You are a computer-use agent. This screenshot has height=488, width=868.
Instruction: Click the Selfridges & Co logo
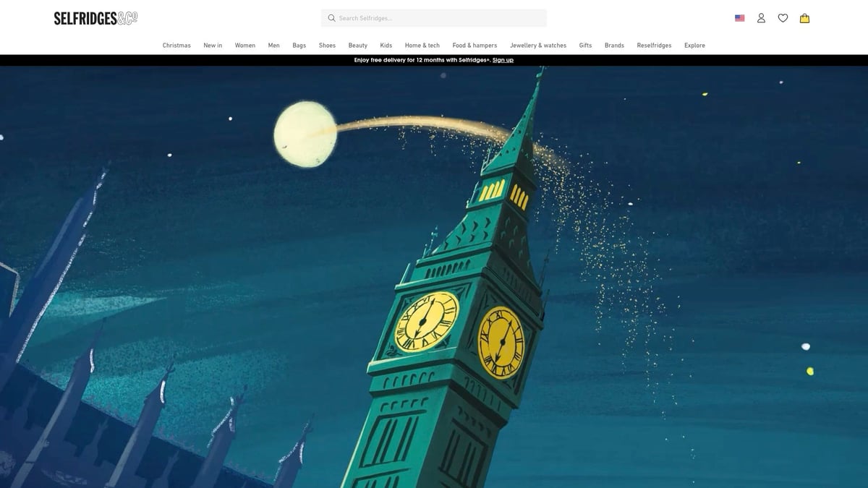95,18
